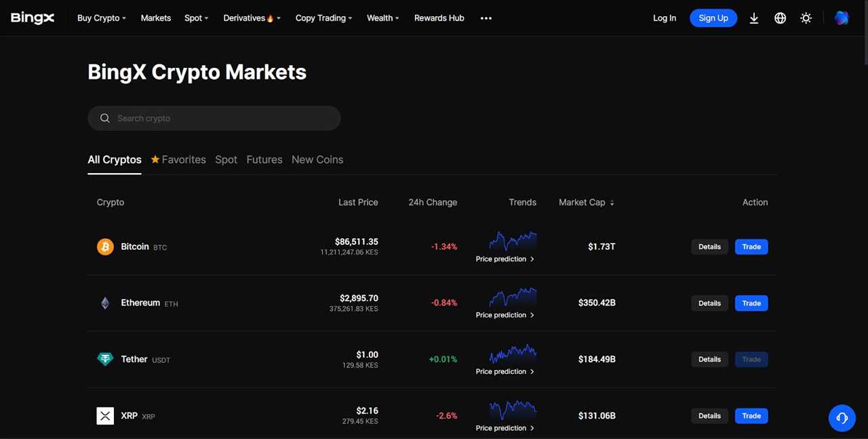The height and width of the screenshot is (439, 868).
Task: Click the Tether coin icon
Action: click(105, 359)
